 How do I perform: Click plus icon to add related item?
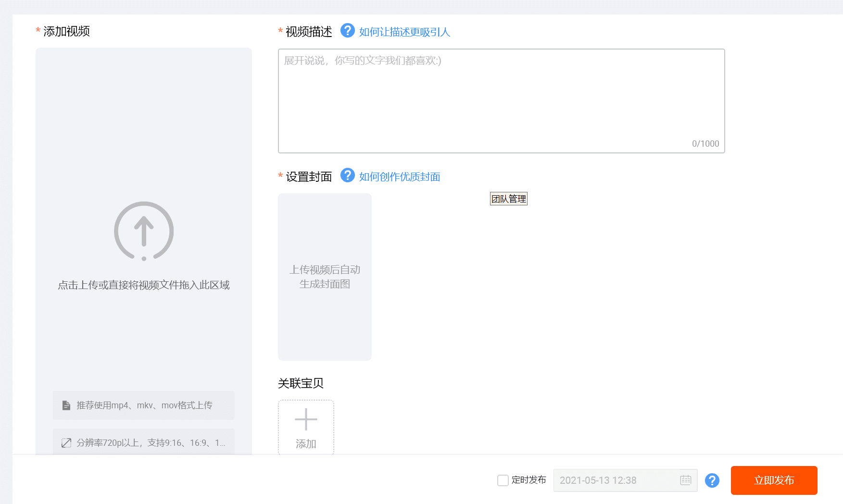click(x=306, y=419)
